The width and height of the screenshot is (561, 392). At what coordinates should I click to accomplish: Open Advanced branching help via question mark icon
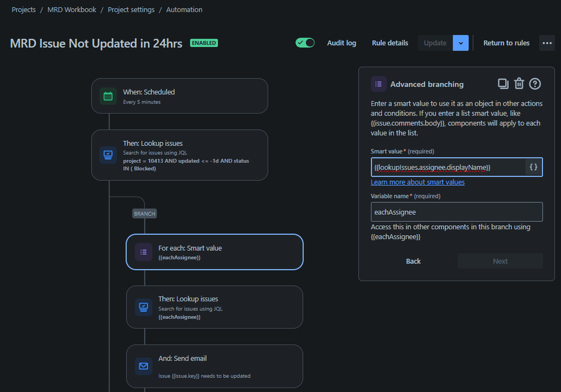535,83
